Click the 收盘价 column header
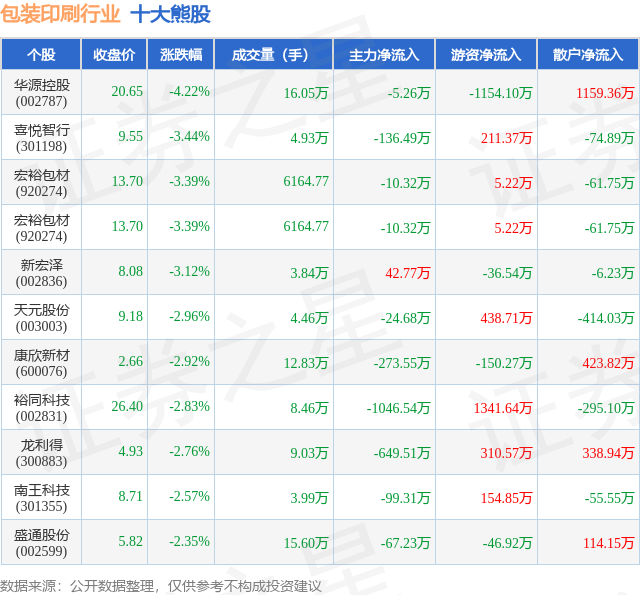This screenshot has width=640, height=595. 114,54
